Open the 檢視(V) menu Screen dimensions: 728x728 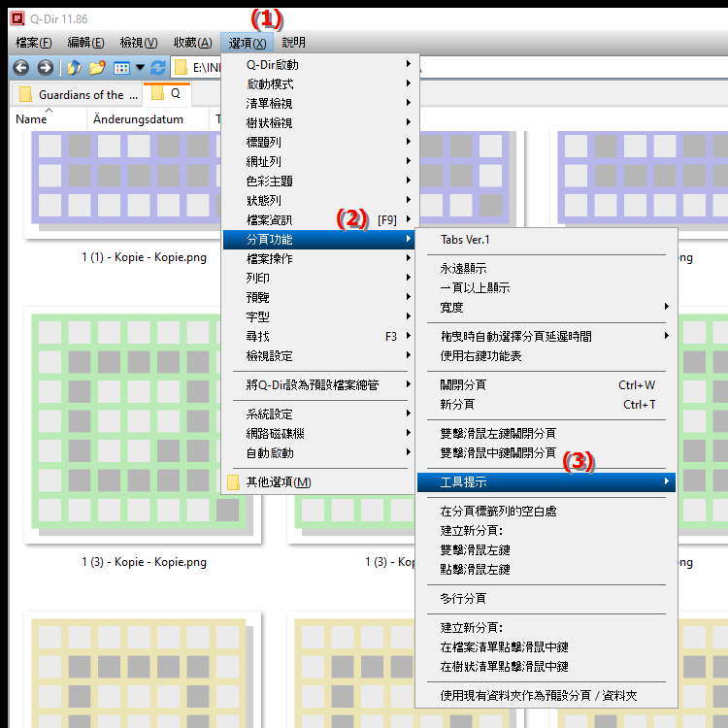tap(139, 43)
